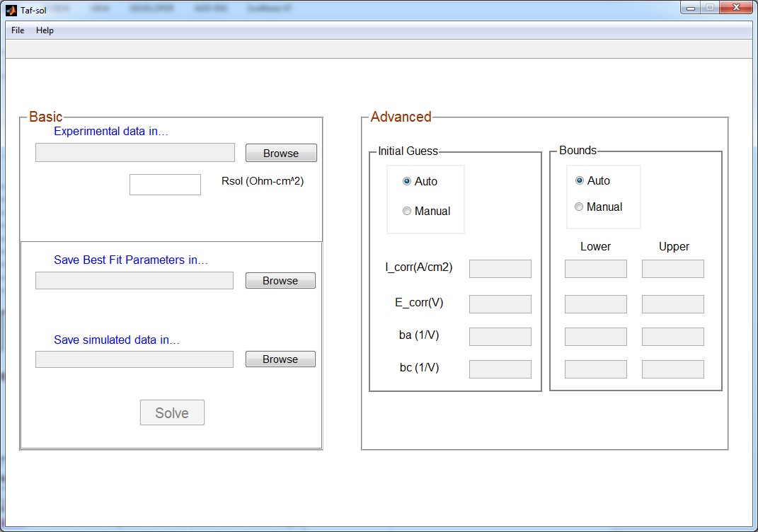Click the 'Experimental data in...' label

tap(111, 132)
